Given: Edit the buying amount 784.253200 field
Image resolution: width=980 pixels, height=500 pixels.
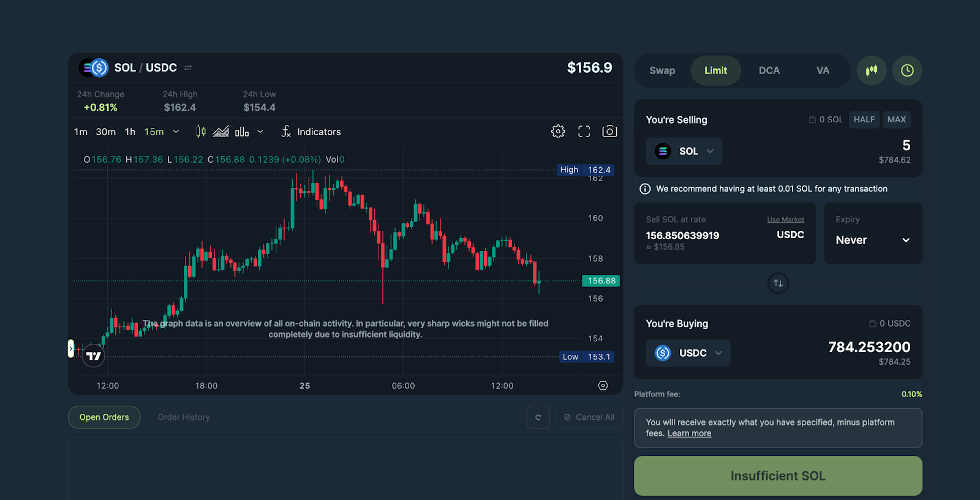Looking at the screenshot, I should [869, 347].
